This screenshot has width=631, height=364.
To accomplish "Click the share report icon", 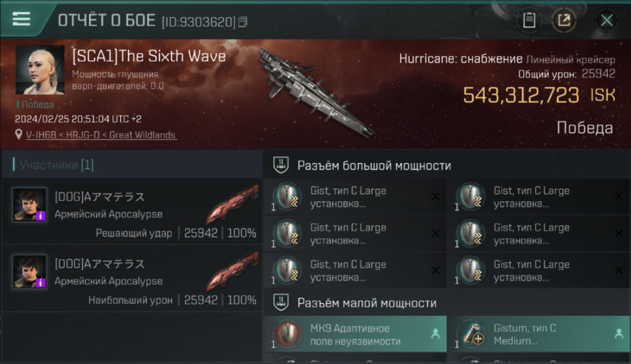I will (564, 20).
